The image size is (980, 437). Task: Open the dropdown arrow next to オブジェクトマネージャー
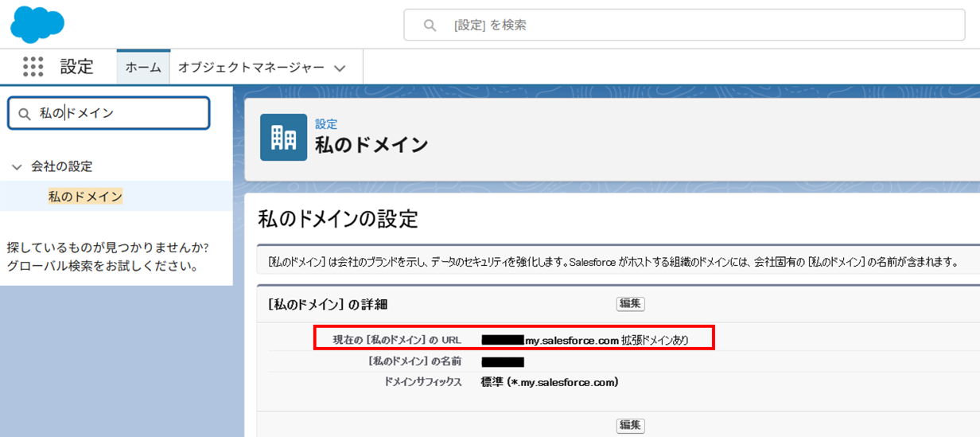pos(340,68)
